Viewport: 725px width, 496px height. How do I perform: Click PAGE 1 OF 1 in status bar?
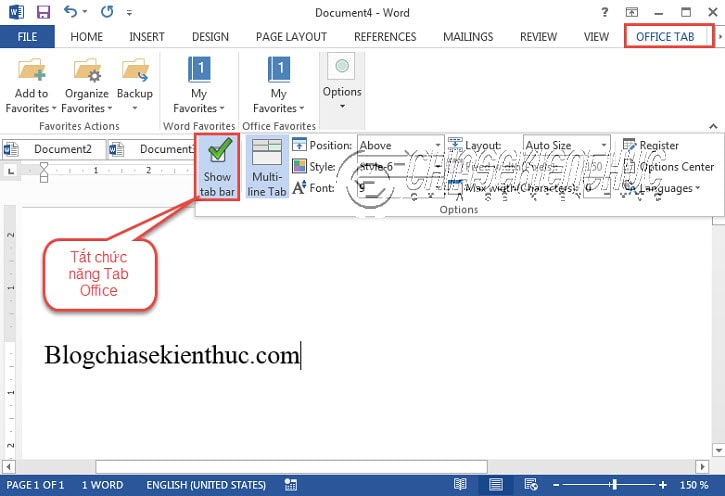[x=35, y=485]
